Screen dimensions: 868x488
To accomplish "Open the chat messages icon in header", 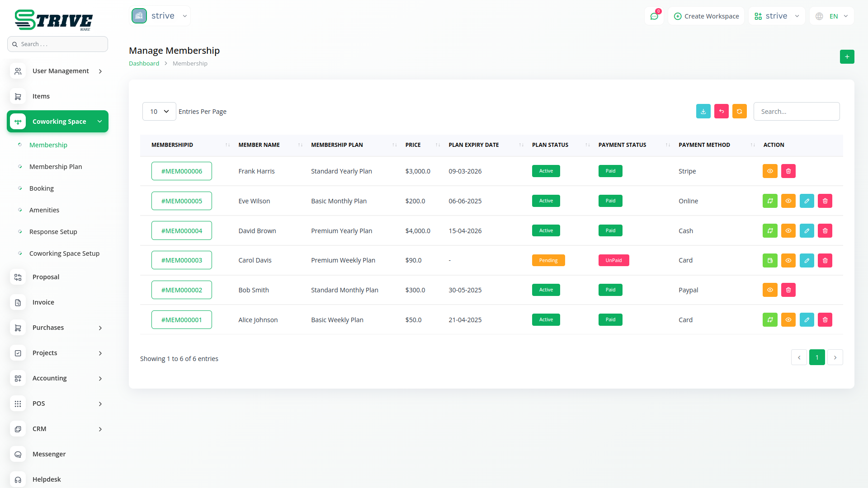I will point(654,16).
